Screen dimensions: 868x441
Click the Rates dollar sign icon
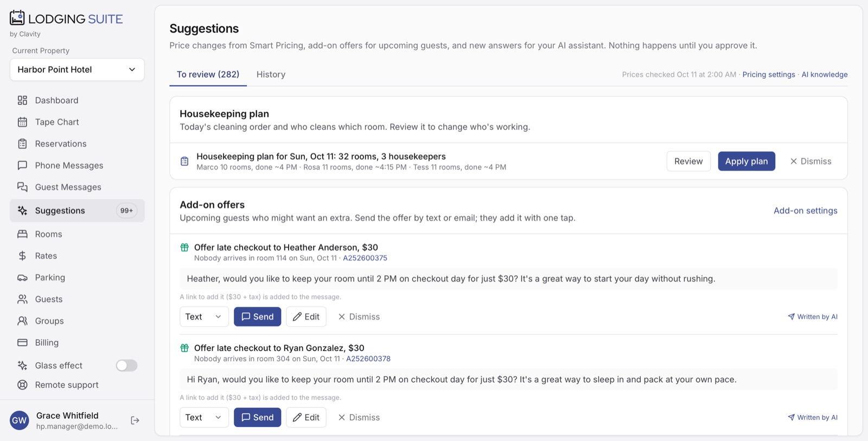(x=22, y=256)
